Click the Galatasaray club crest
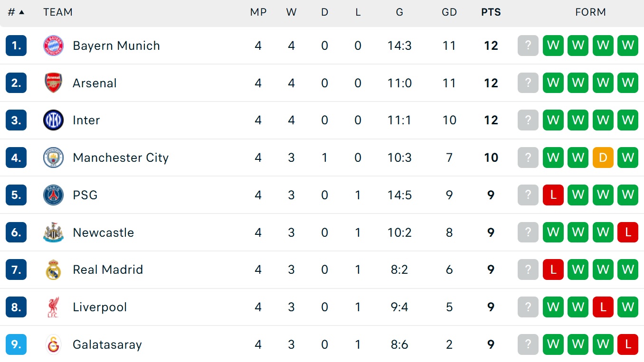Viewport: 644px width, 362px height. pyautogui.click(x=53, y=344)
